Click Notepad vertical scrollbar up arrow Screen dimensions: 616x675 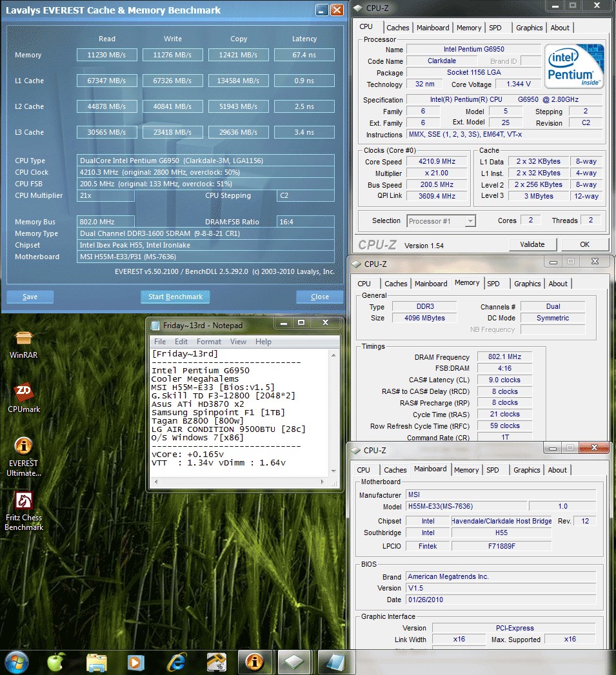333,355
